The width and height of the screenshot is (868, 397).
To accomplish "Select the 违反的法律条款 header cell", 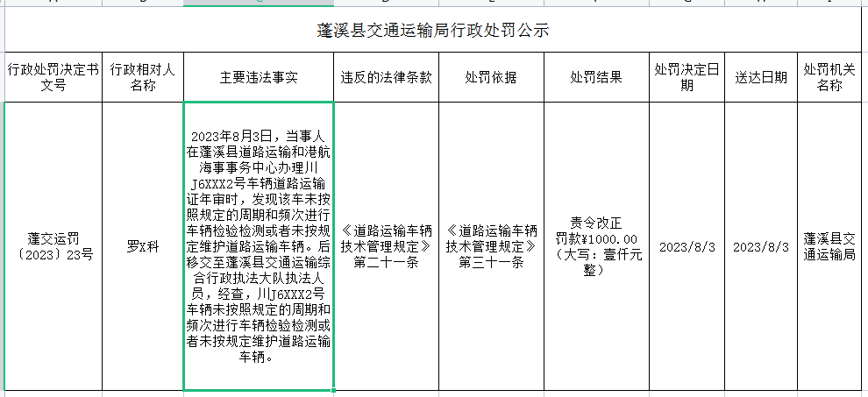I will point(386,77).
